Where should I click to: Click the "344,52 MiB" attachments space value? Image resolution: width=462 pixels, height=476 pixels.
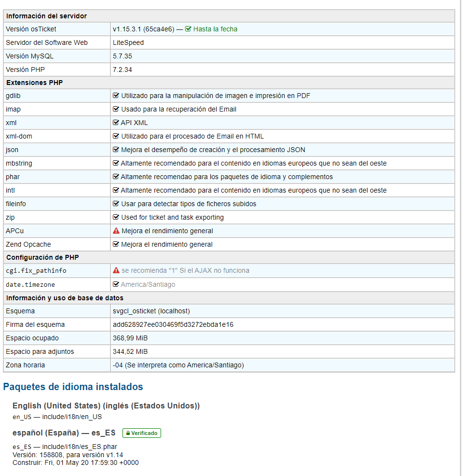click(x=130, y=351)
